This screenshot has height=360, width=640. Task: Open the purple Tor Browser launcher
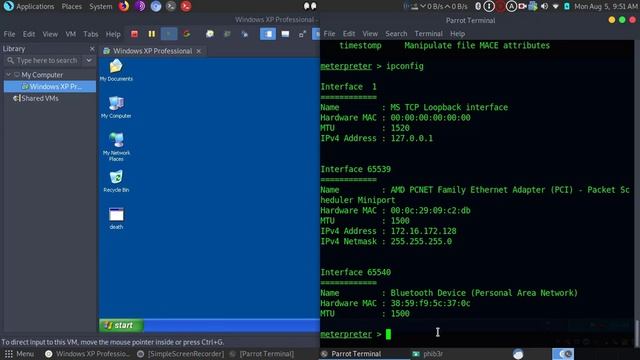click(140, 6)
